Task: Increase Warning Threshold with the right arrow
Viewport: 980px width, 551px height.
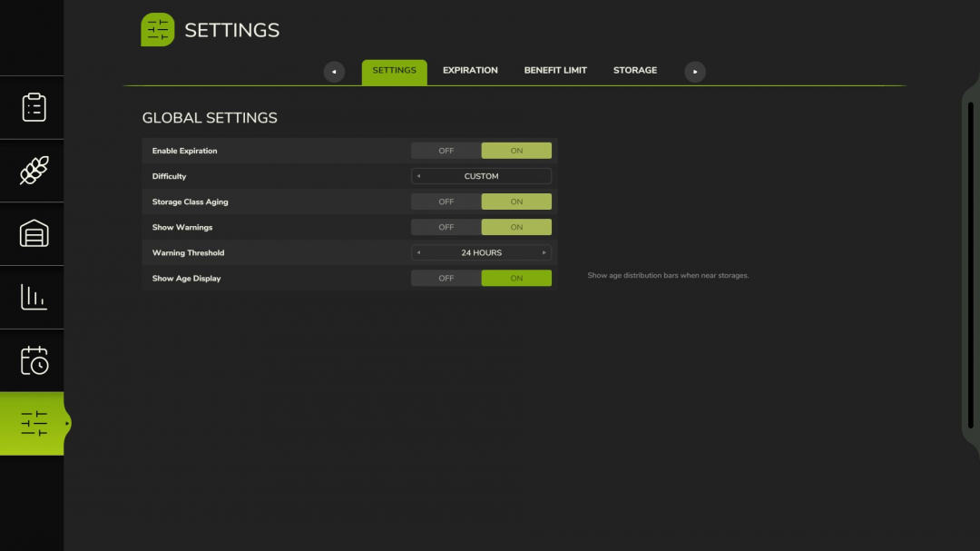Action: tap(544, 252)
